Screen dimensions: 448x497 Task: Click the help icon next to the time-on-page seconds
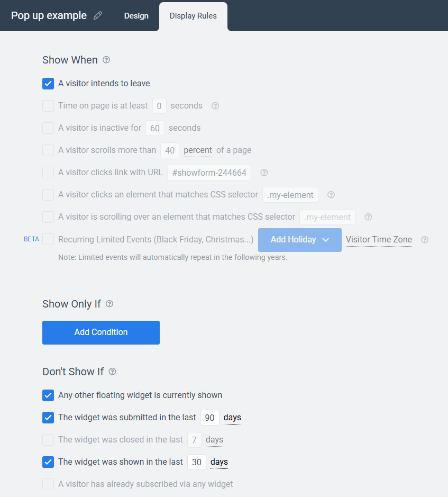point(215,106)
